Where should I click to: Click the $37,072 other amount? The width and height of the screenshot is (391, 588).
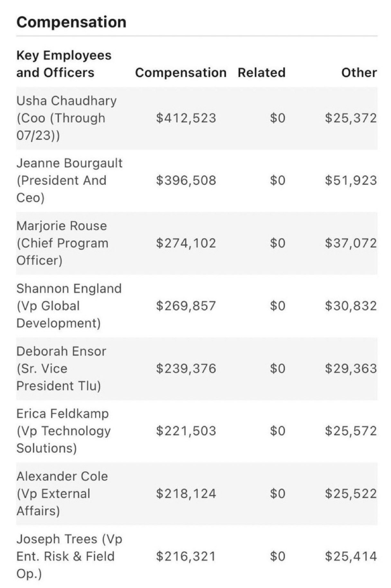click(x=350, y=243)
